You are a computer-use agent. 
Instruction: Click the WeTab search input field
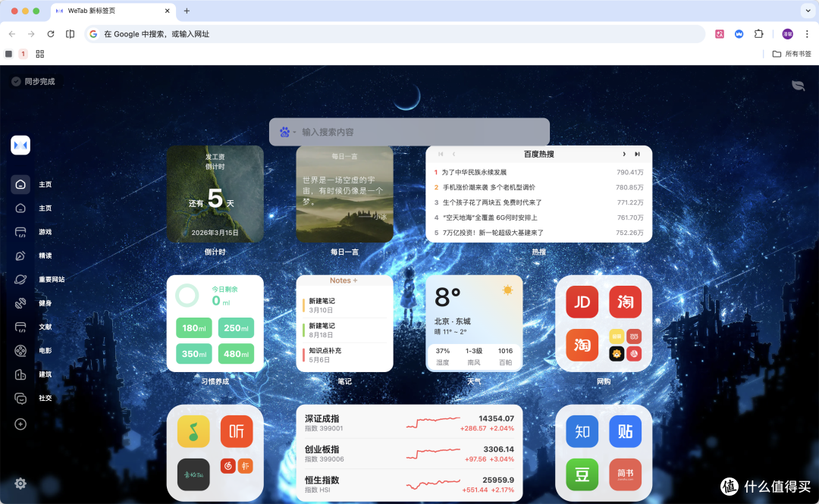tap(409, 132)
